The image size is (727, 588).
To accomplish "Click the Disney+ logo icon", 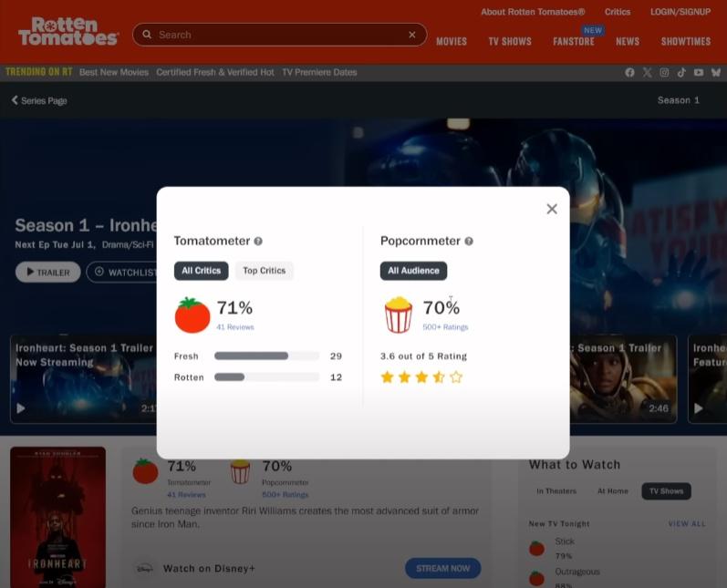I will pos(144,569).
